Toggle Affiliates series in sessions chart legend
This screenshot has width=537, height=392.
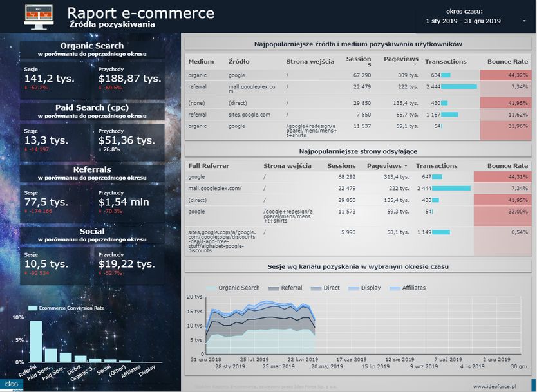click(407, 288)
